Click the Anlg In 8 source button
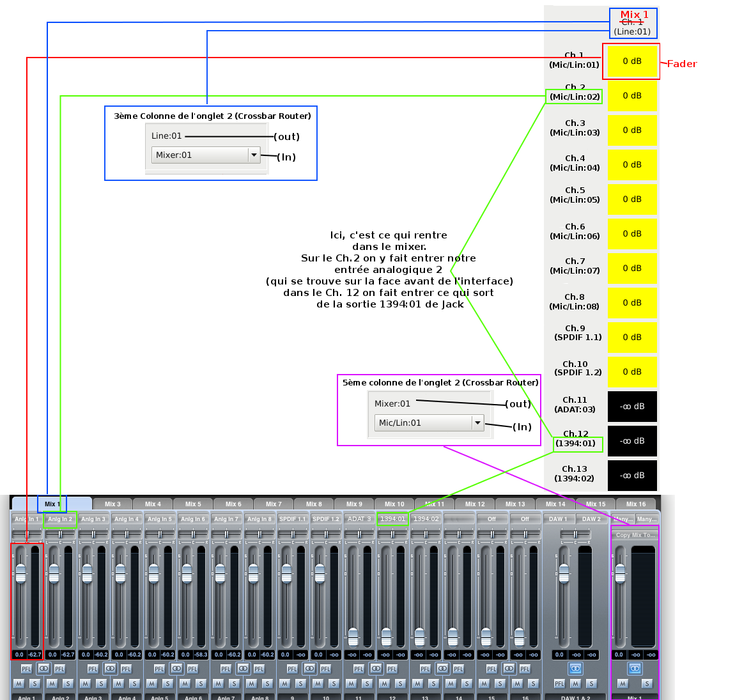Screen dimensions: 735x700 point(259,519)
